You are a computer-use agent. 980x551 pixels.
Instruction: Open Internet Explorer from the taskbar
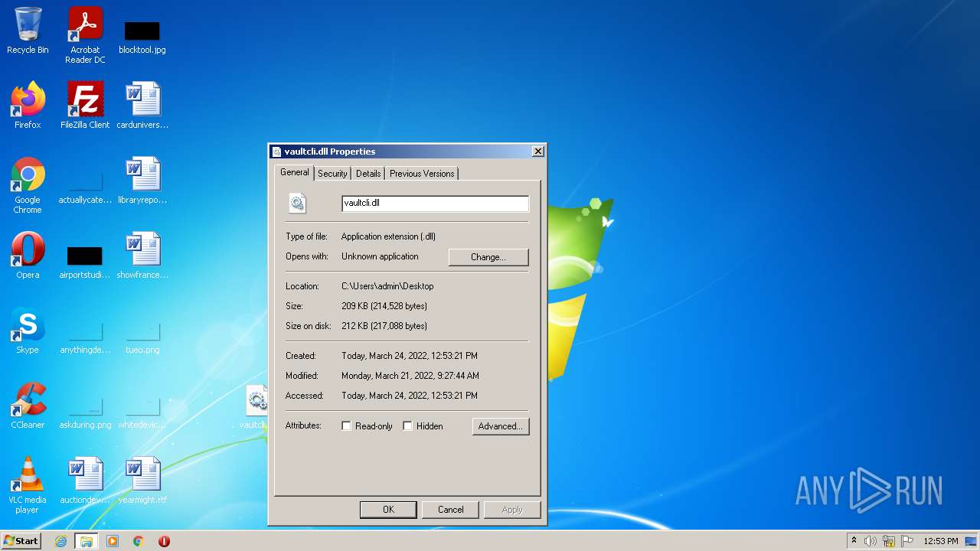61,541
